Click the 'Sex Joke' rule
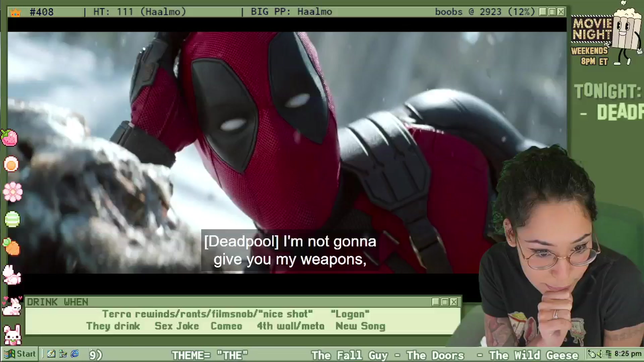Viewport: 644px width, 362px height. 177,326
